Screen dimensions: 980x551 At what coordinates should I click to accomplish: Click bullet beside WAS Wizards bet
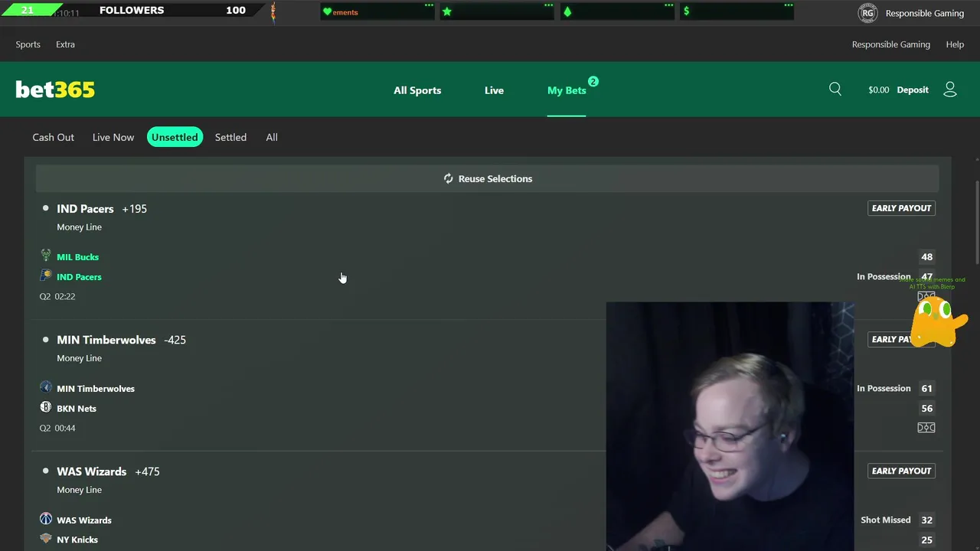click(45, 471)
